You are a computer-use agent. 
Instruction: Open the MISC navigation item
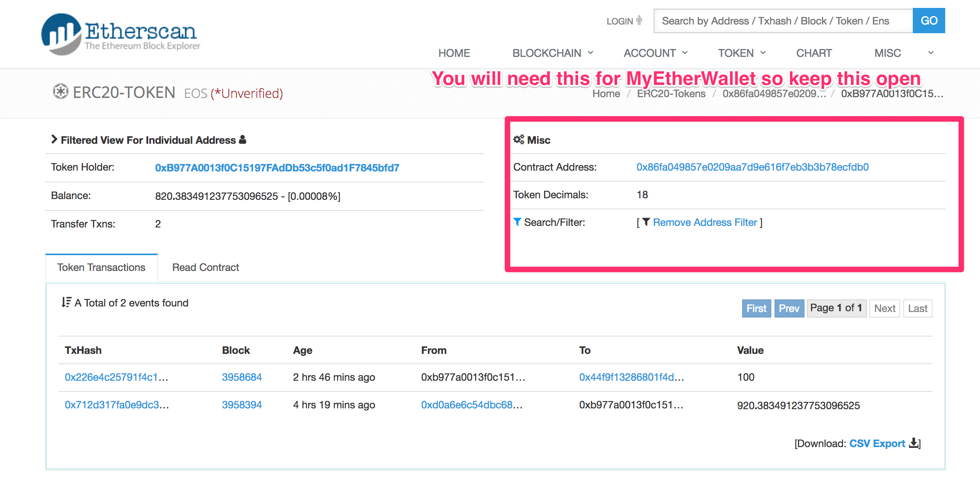(888, 53)
